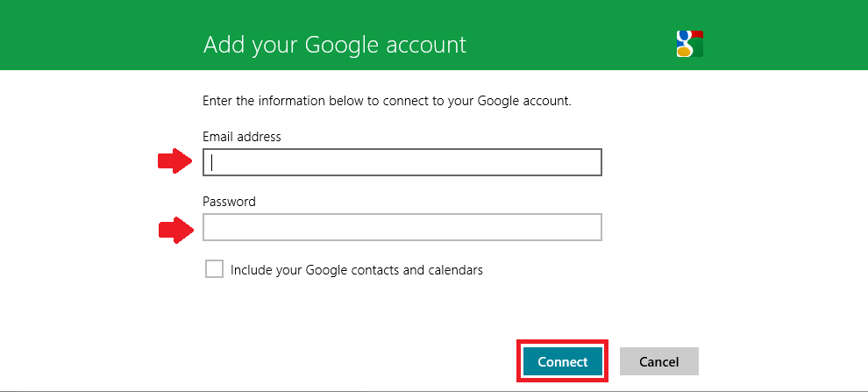Click the 'Add your Google account' heading
The height and width of the screenshot is (392, 868).
(x=335, y=45)
